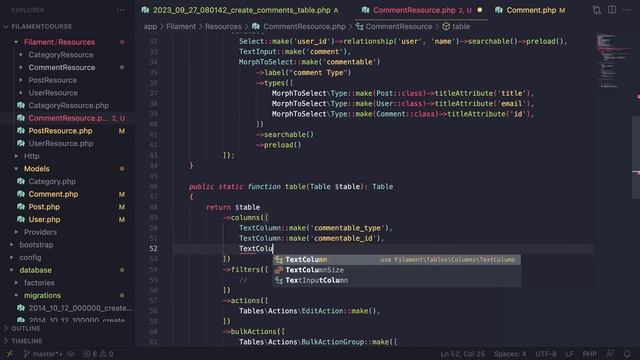Open 2014_10_12_000000_create migration file
The image size is (640, 360).
80,308
